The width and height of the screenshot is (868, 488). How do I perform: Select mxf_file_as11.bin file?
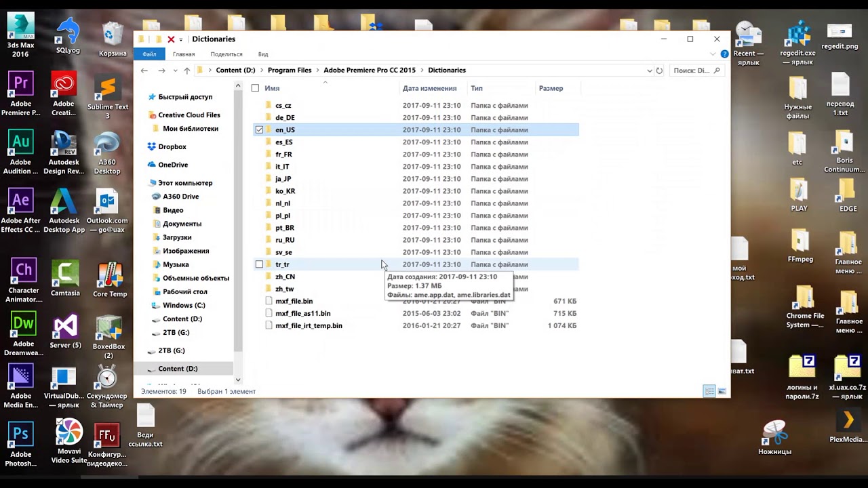[x=415, y=313]
